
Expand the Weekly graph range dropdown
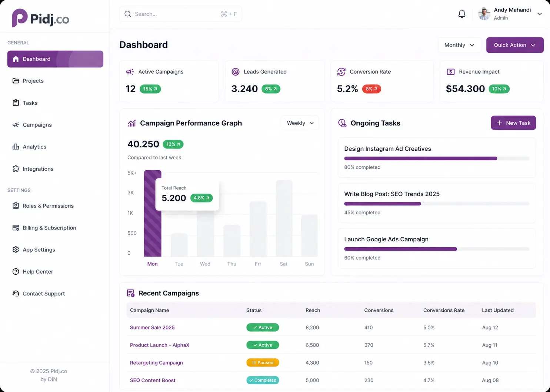pyautogui.click(x=300, y=123)
